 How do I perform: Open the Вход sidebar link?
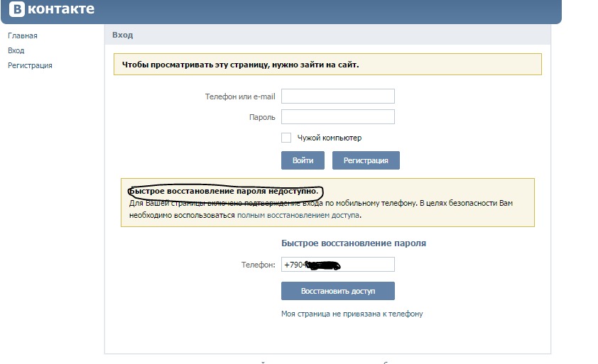pos(16,50)
